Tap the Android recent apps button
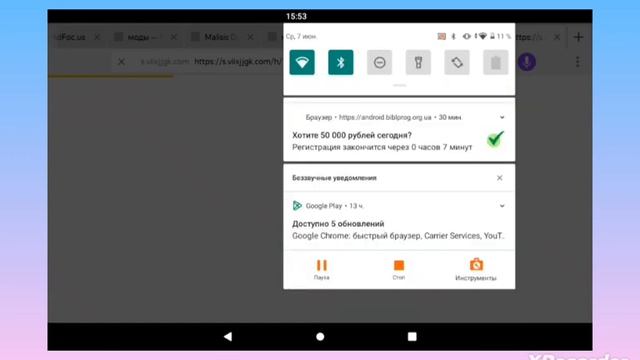The height and width of the screenshot is (360, 640). (x=412, y=336)
